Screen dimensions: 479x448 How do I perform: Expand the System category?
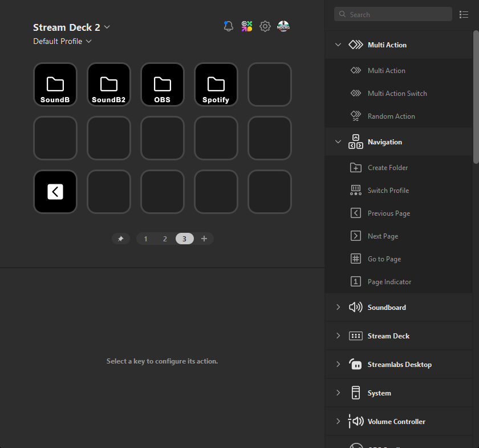[338, 393]
